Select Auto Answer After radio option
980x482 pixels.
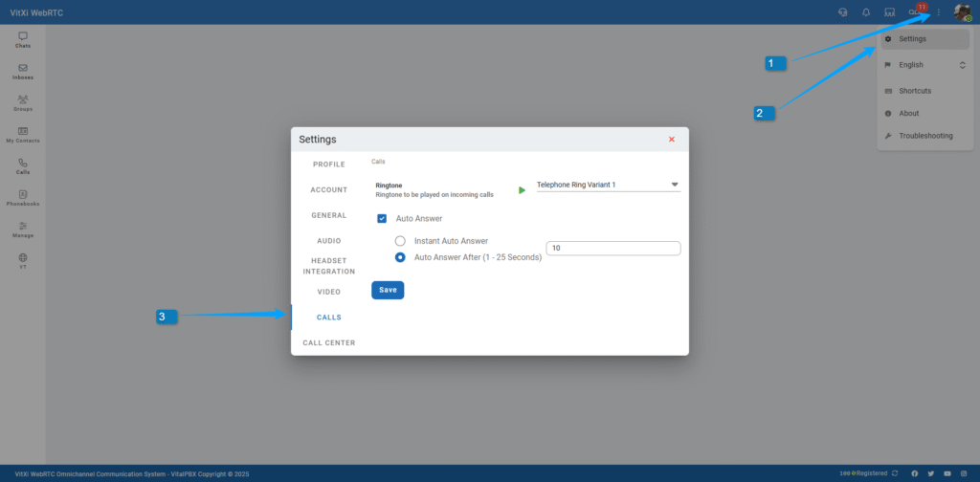click(x=400, y=257)
